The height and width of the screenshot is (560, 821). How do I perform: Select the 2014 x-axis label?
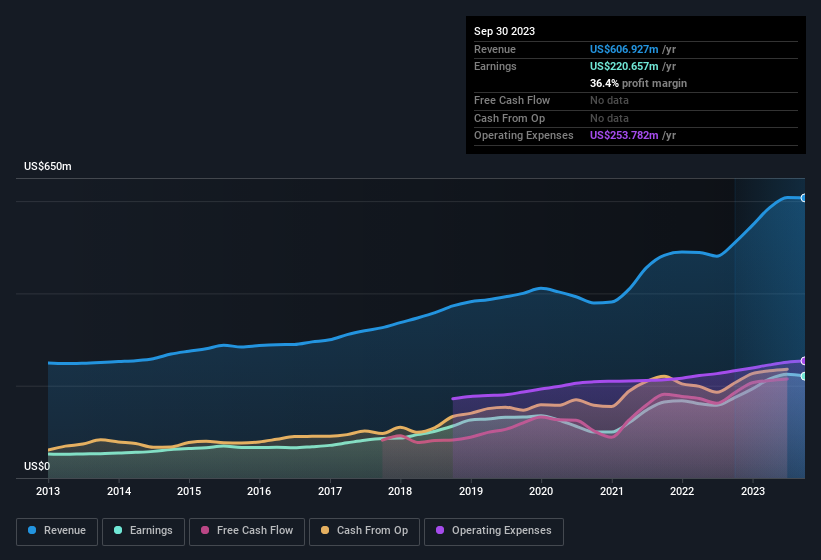coord(119,491)
